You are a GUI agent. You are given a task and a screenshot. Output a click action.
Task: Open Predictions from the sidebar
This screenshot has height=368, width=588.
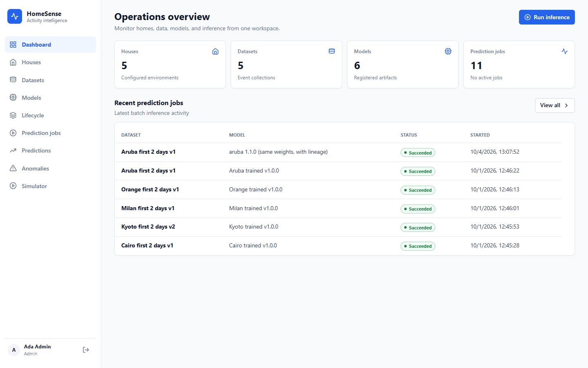pyautogui.click(x=50, y=150)
